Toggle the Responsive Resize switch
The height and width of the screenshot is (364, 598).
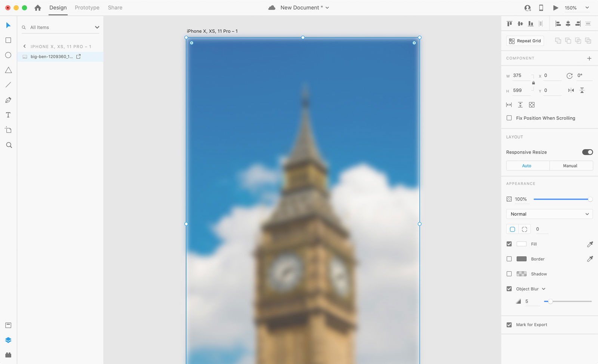coord(588,152)
